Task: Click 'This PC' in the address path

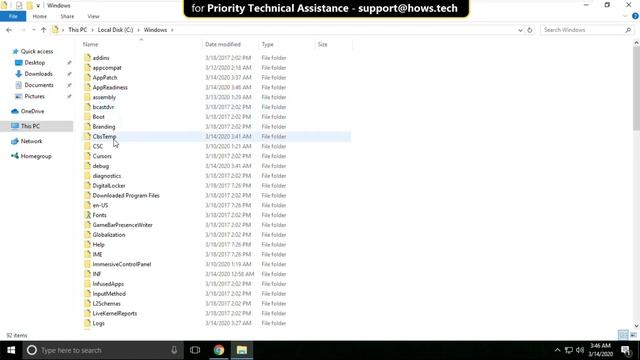Action: (78, 30)
